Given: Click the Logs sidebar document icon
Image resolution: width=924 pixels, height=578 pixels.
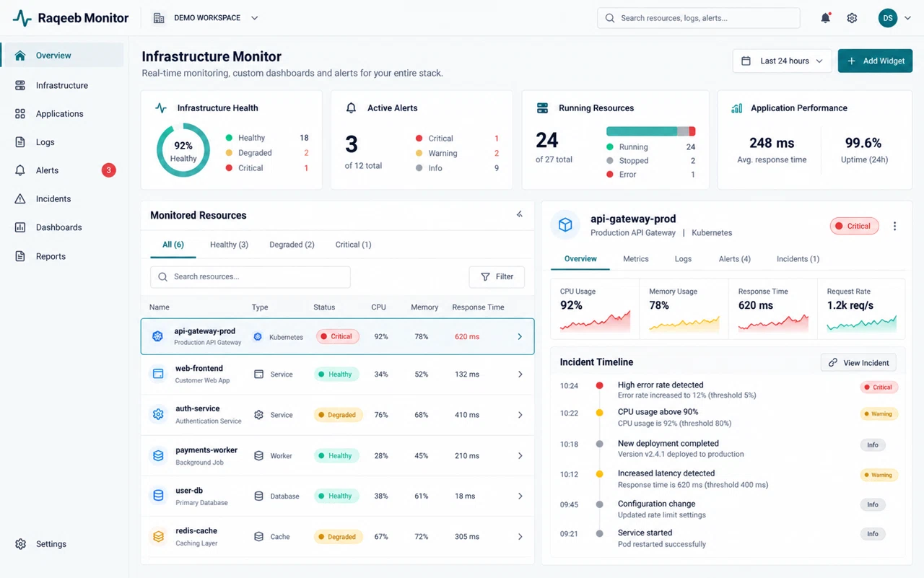Looking at the screenshot, I should [x=20, y=142].
